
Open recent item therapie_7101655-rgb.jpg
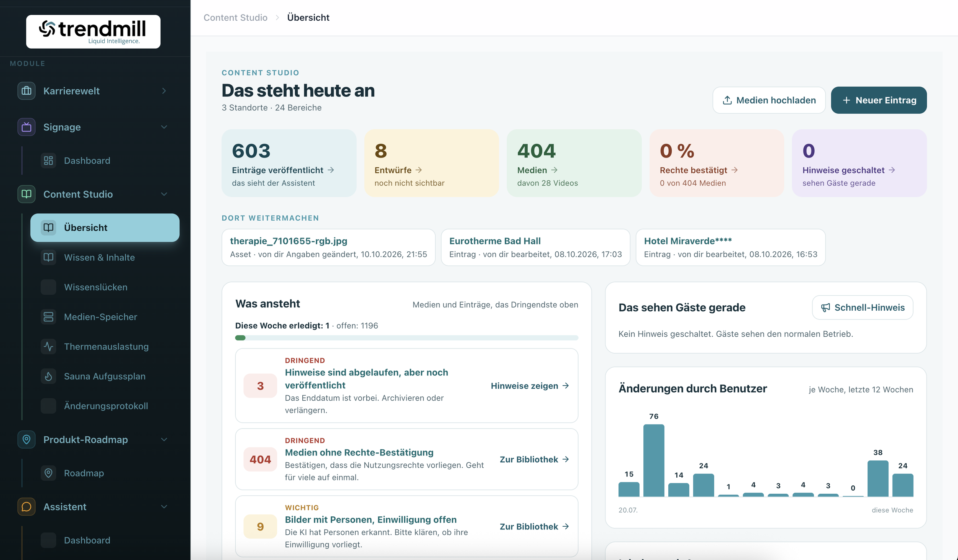pyautogui.click(x=328, y=247)
